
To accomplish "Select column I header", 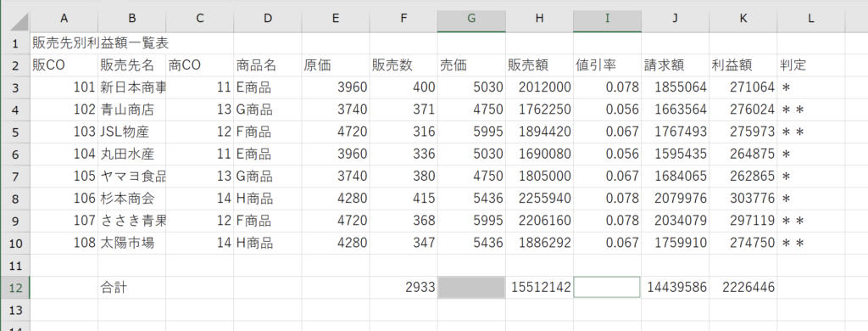I will pos(607,19).
